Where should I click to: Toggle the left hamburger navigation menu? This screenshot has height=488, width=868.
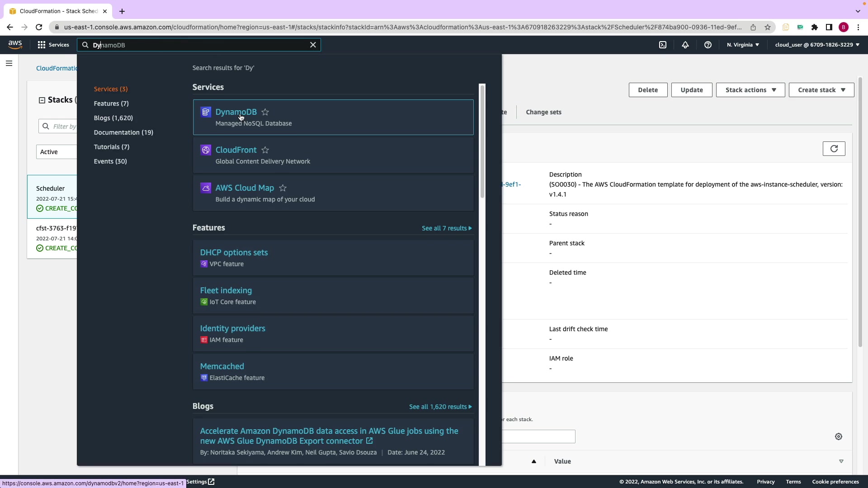pos(9,63)
